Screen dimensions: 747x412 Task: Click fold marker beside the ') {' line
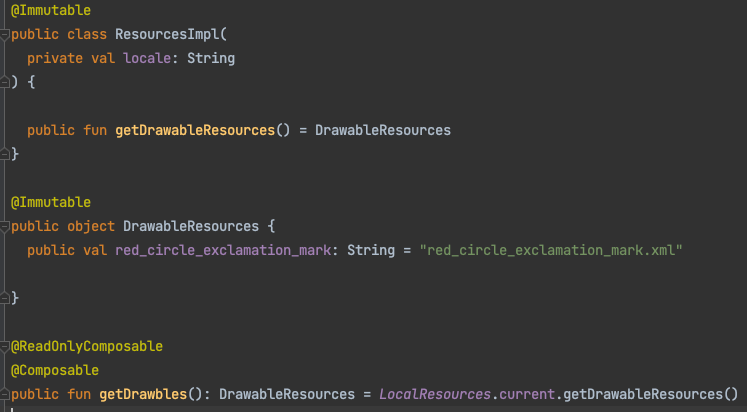point(5,82)
